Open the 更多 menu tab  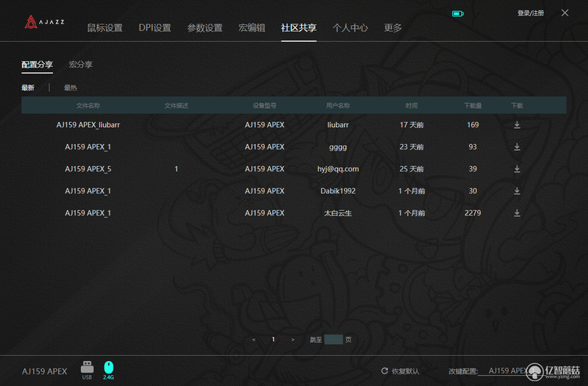point(392,28)
